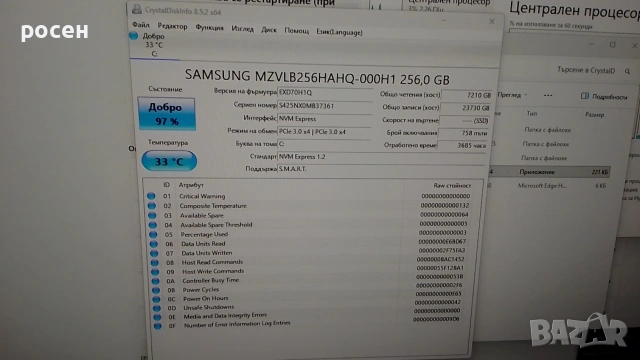Click the power-on count value 758
This screenshot has height=360, width=640.
pyautogui.click(x=464, y=133)
